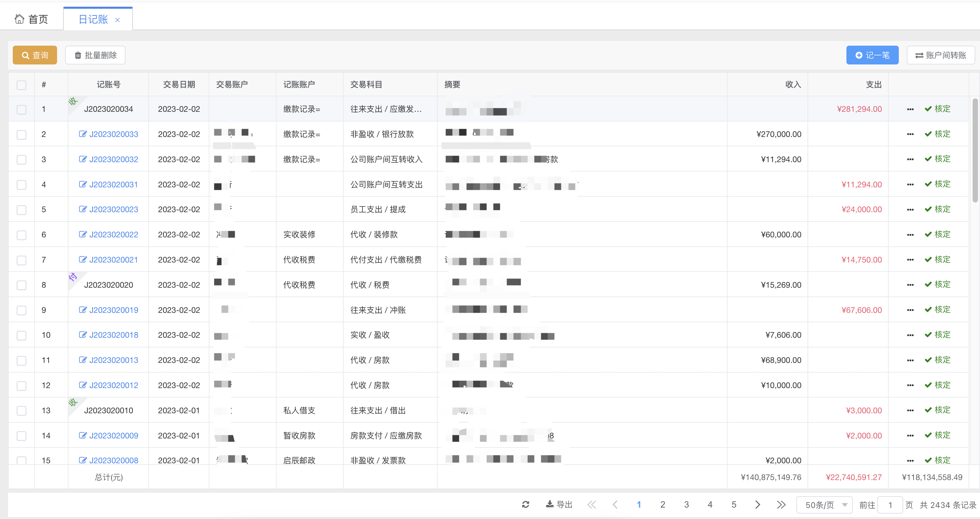The height and width of the screenshot is (519, 980).
Task: Open the 首页 home tab
Action: [x=31, y=19]
